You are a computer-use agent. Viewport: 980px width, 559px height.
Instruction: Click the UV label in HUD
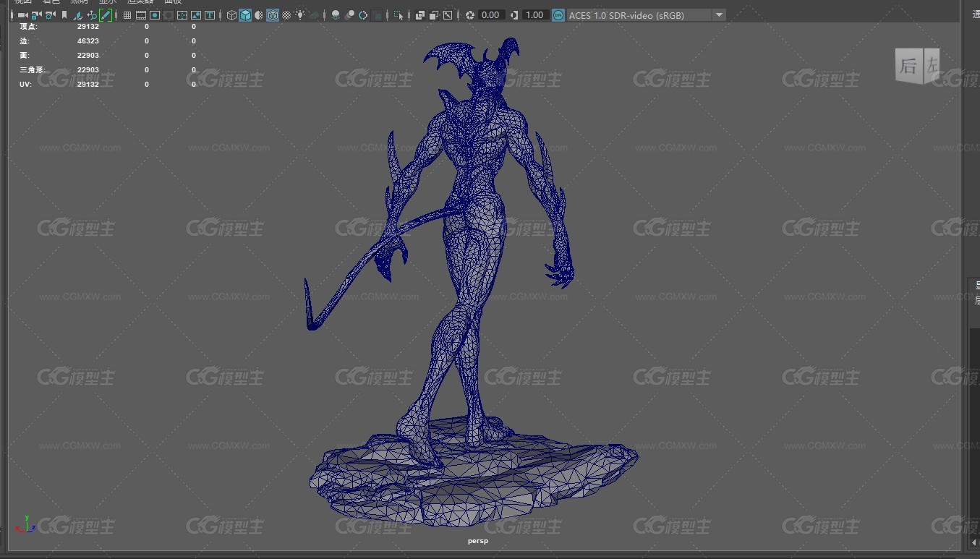pos(25,85)
